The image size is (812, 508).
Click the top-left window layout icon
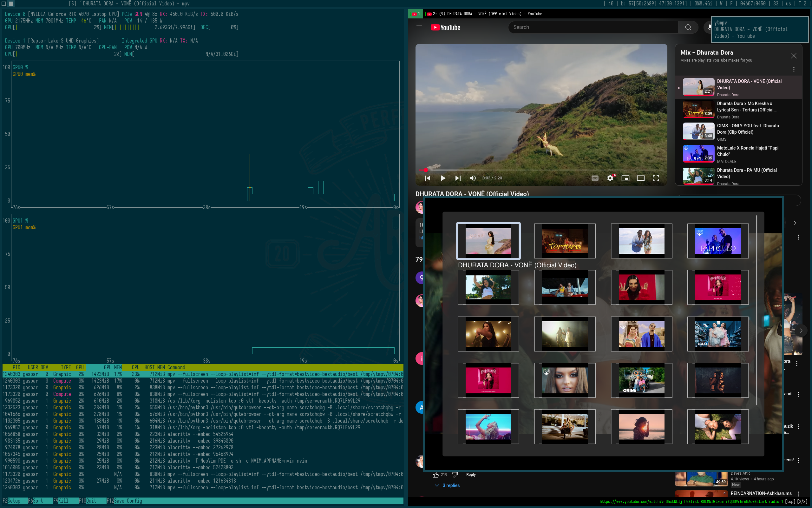pos(4,4)
